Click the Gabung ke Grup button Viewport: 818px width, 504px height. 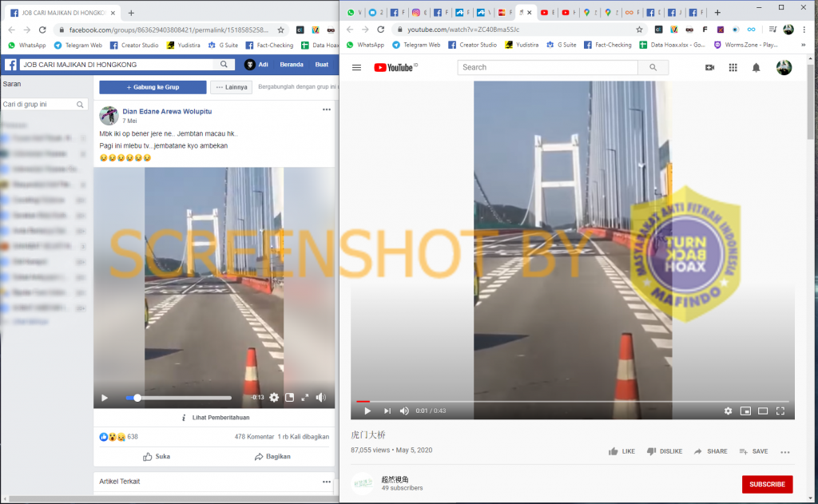(x=153, y=87)
